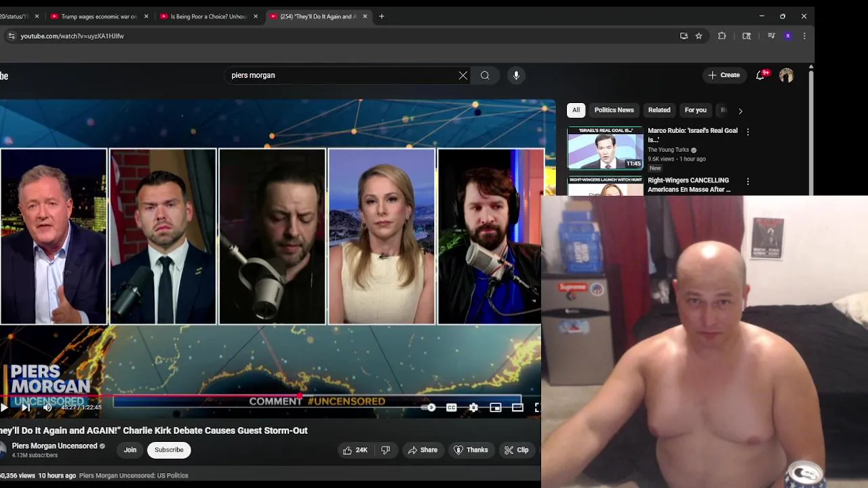The height and width of the screenshot is (488, 868).
Task: Open the Chrome three-dot menu
Action: coord(804,36)
